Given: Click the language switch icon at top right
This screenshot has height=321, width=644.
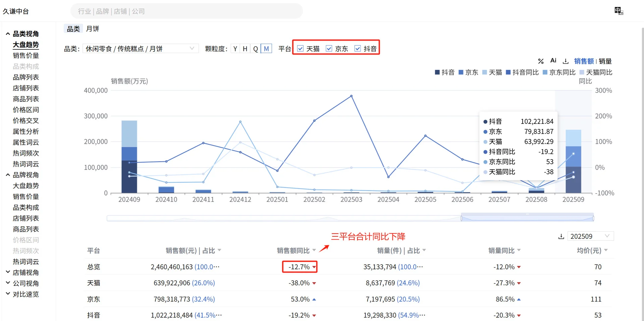Looking at the screenshot, I should pos(619,11).
